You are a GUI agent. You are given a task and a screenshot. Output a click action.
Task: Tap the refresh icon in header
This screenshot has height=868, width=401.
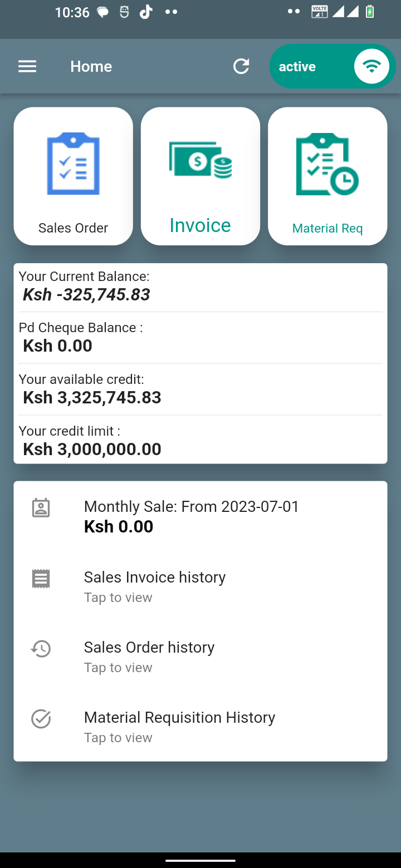[x=241, y=67]
